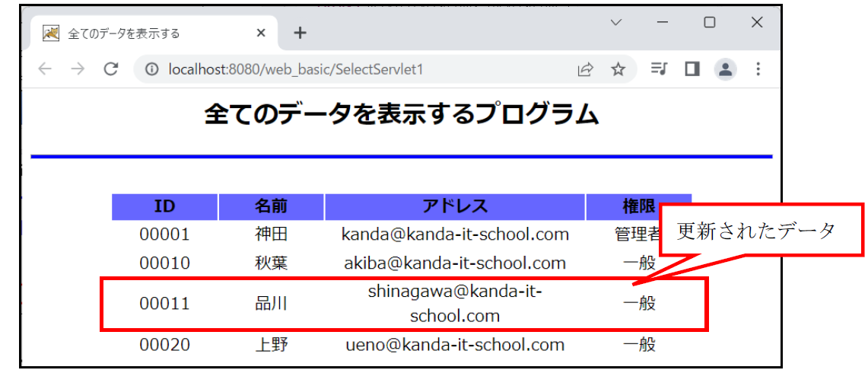Image resolution: width=868 pixels, height=370 pixels.
Task: Toggle the browser side panel
Action: click(x=692, y=69)
